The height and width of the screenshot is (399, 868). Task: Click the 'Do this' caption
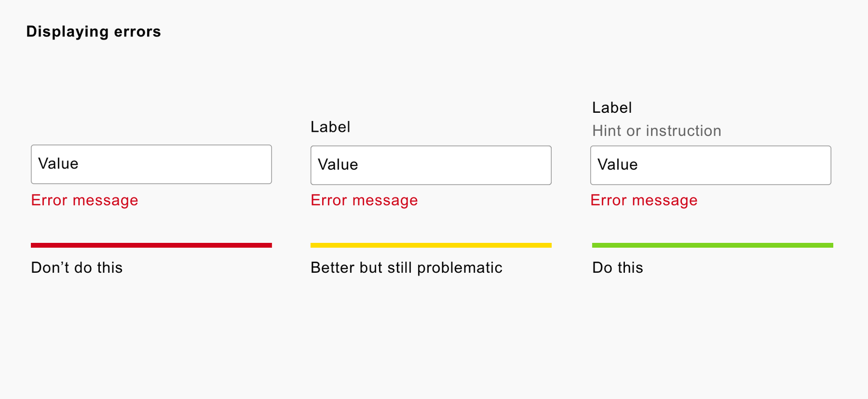click(617, 268)
